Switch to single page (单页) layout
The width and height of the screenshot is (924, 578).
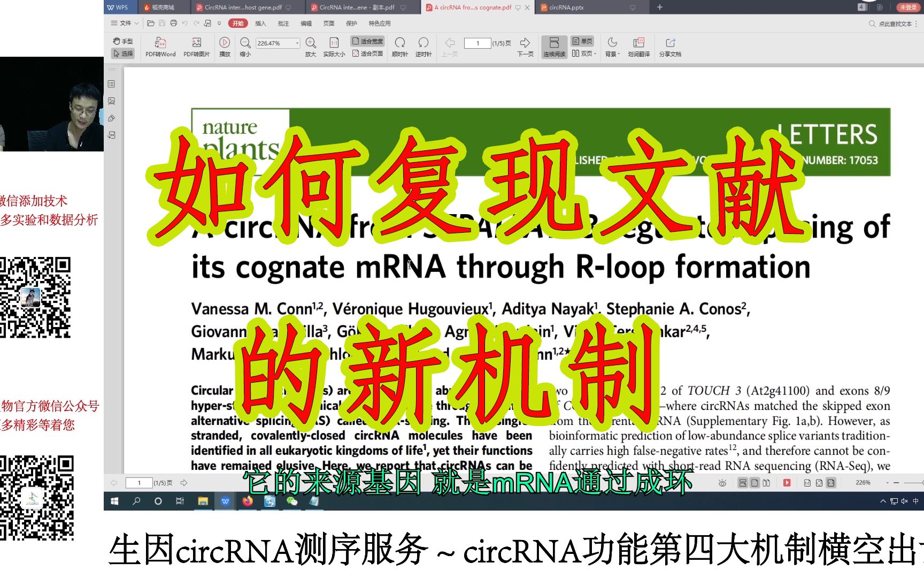click(582, 41)
